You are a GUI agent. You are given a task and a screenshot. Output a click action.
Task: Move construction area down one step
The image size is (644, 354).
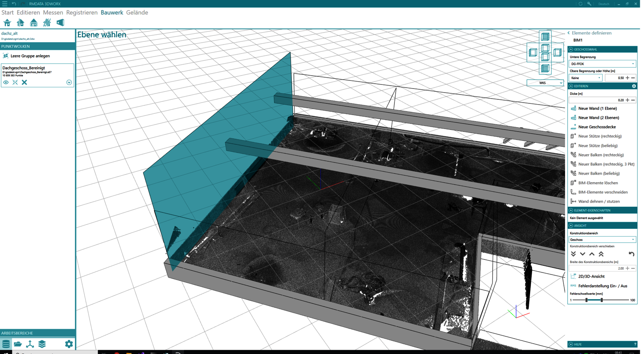(582, 254)
